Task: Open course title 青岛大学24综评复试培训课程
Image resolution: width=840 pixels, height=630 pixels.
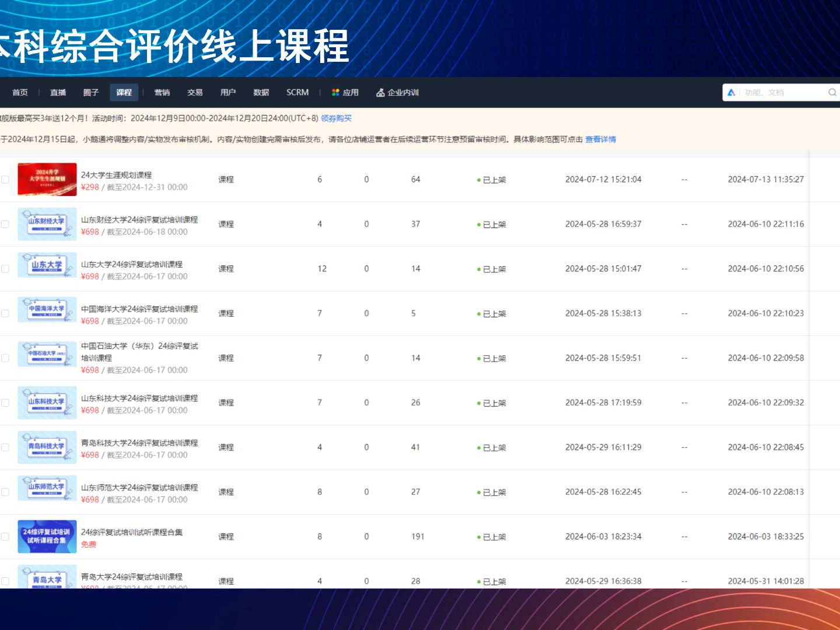Action: (x=132, y=576)
